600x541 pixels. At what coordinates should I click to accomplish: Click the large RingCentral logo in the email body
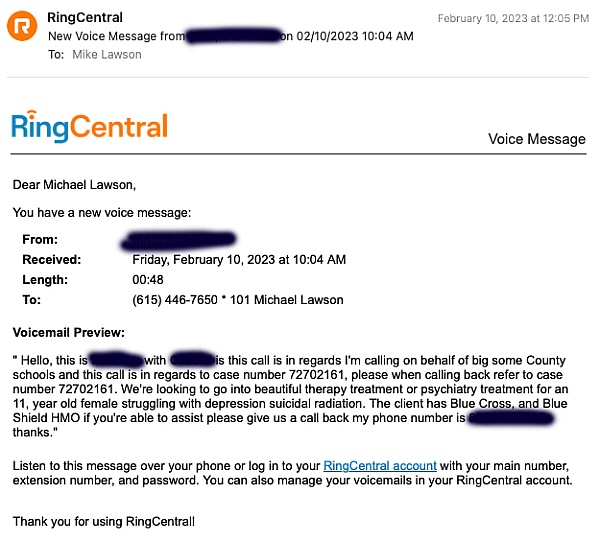coord(90,126)
